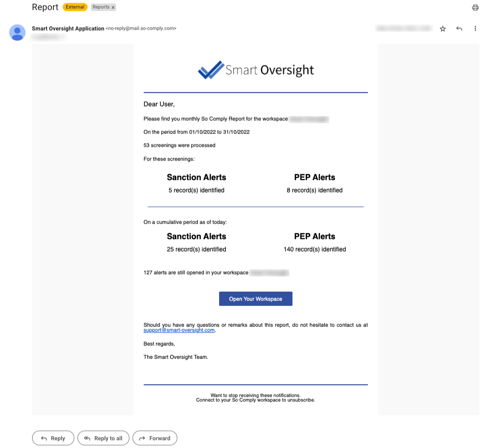Forward this email
This screenshot has width=480, height=448.
tap(155, 438)
